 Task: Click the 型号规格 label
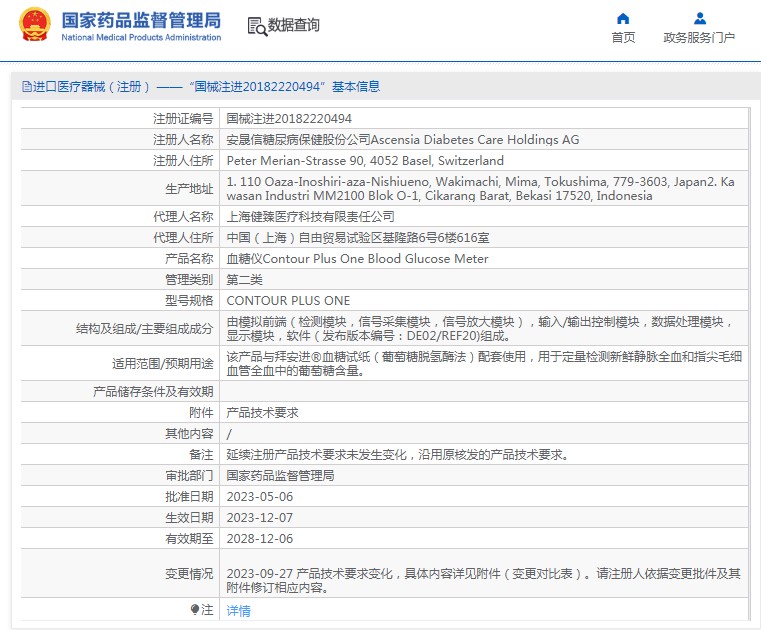(189, 301)
